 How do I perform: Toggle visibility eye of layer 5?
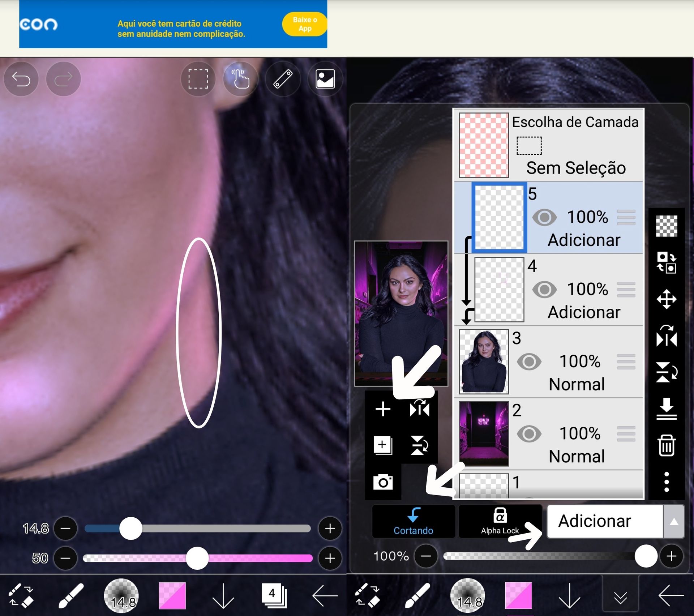click(x=544, y=218)
